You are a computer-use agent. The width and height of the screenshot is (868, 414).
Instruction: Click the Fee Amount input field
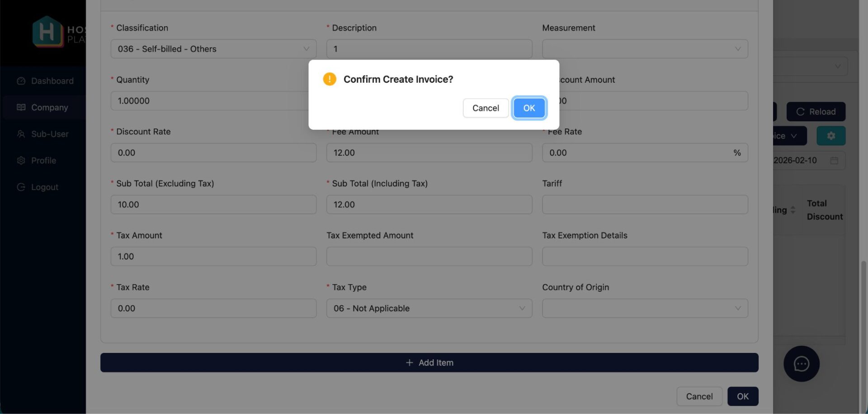tap(429, 152)
